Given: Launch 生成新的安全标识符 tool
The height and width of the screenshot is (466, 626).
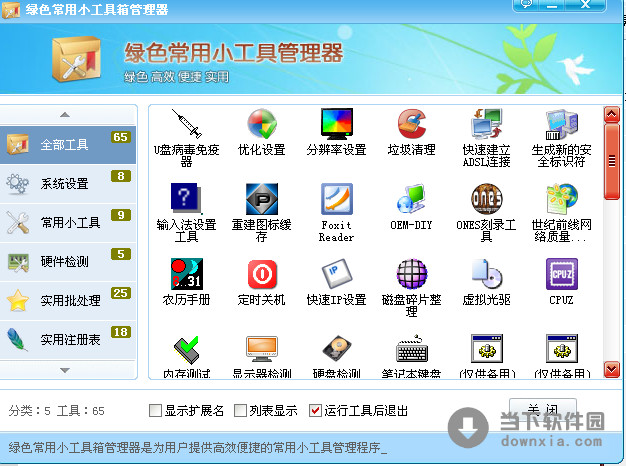Looking at the screenshot, I should tap(561, 137).
